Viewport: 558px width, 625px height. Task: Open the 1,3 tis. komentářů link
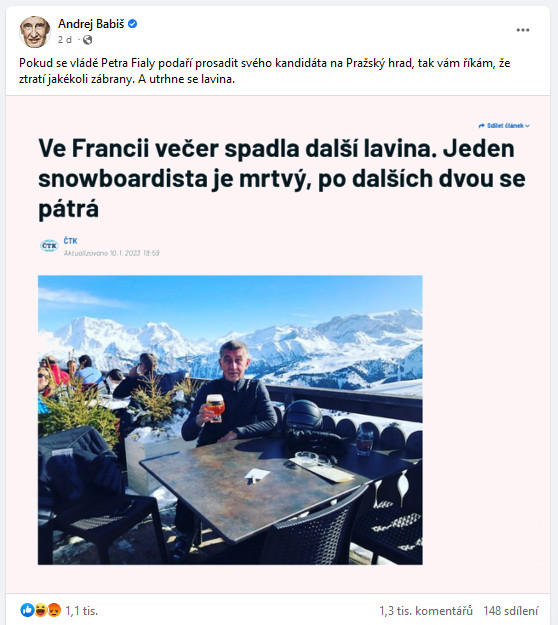(x=426, y=611)
